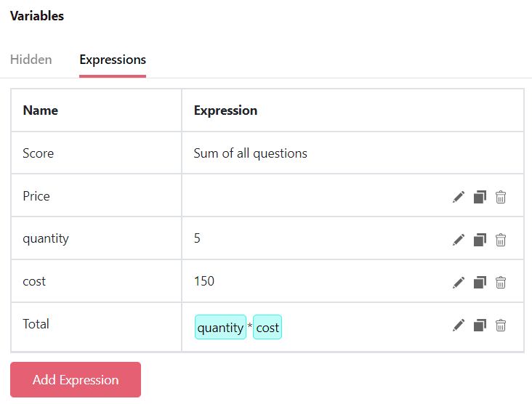This screenshot has height=404, width=532.
Task: Select the Expressions tab
Action: click(x=113, y=60)
